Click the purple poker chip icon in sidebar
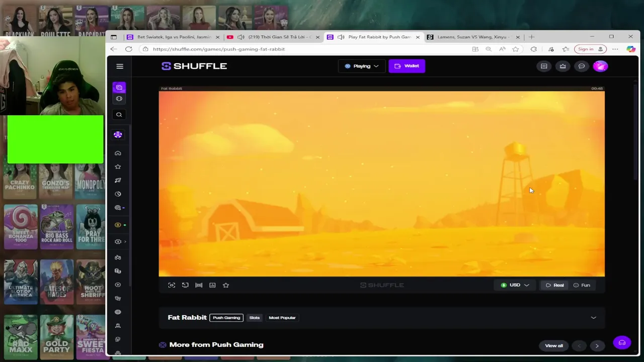The height and width of the screenshot is (362, 644). [x=118, y=135]
